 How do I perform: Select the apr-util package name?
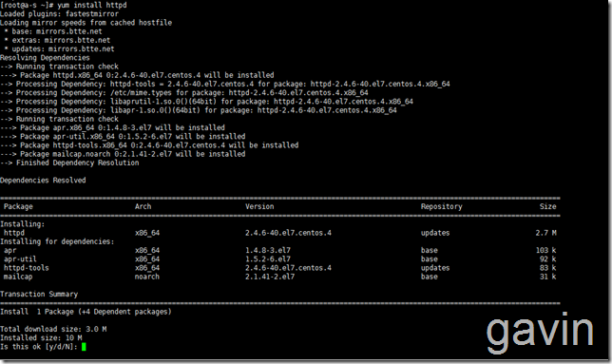point(20,259)
